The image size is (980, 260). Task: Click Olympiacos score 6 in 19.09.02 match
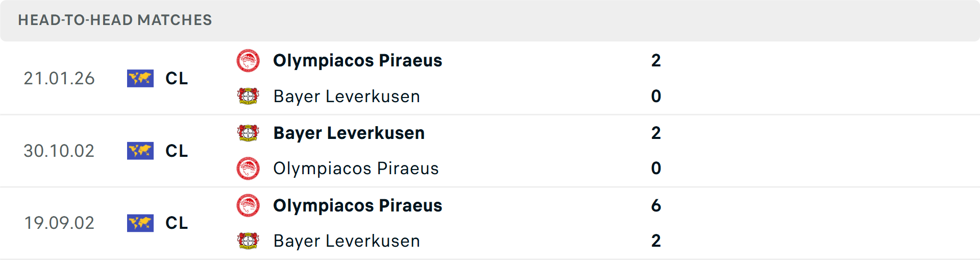click(656, 205)
